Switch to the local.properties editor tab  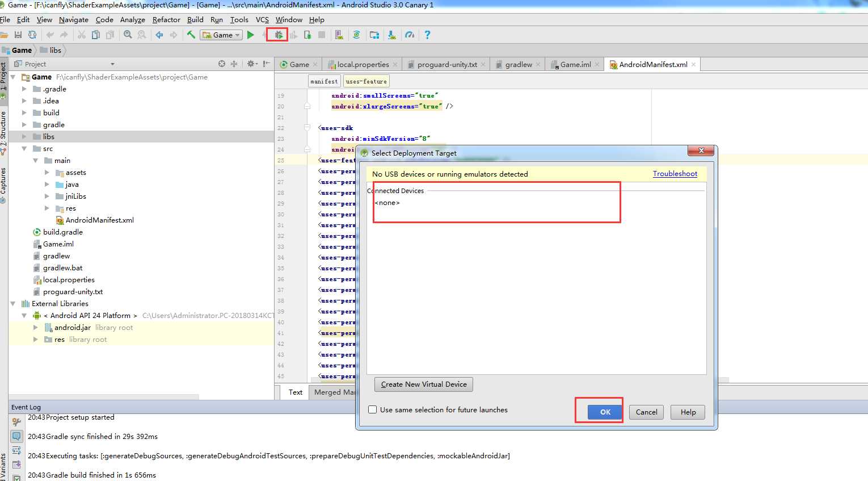click(363, 65)
